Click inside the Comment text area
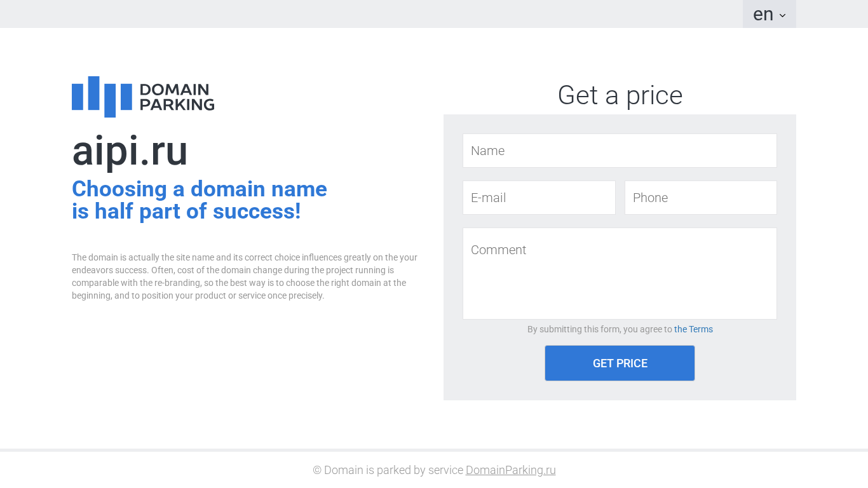The width and height of the screenshot is (868, 488). click(x=620, y=273)
